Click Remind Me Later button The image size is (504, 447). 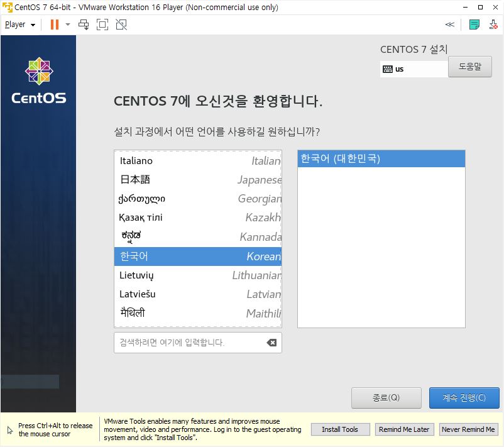click(404, 429)
